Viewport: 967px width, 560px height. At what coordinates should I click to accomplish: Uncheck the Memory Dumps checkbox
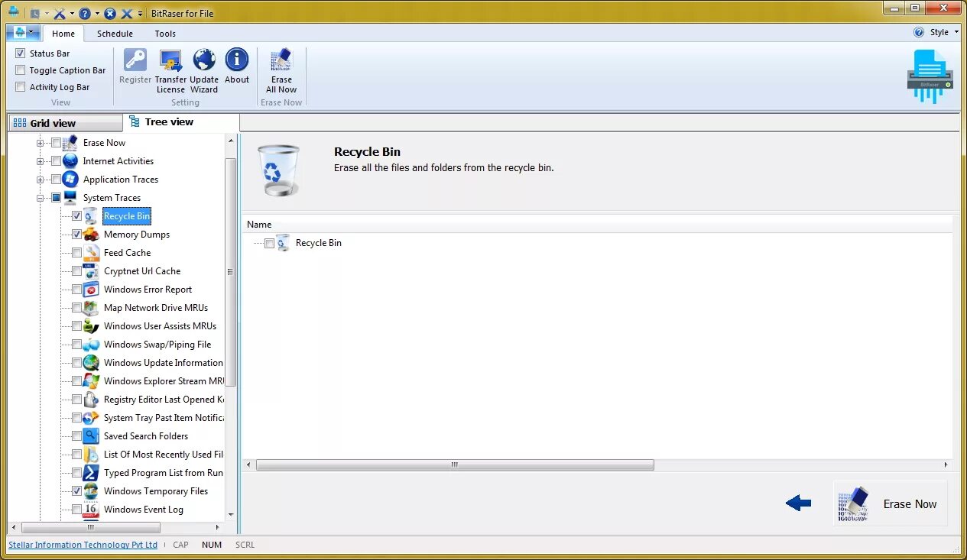pyautogui.click(x=76, y=235)
